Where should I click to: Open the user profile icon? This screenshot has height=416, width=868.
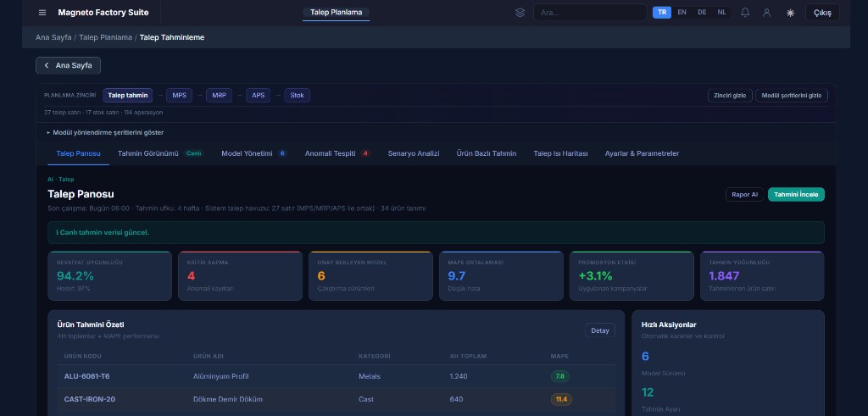[x=767, y=13]
